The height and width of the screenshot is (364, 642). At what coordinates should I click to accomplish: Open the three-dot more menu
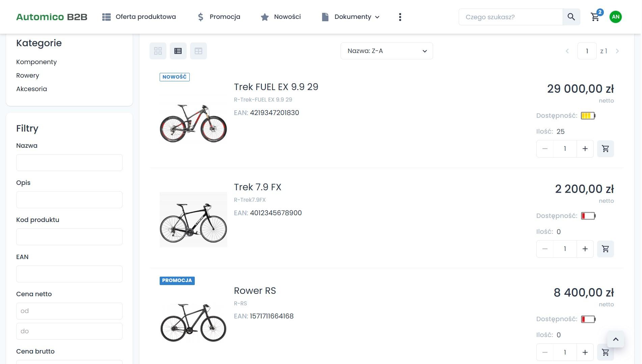tap(400, 17)
